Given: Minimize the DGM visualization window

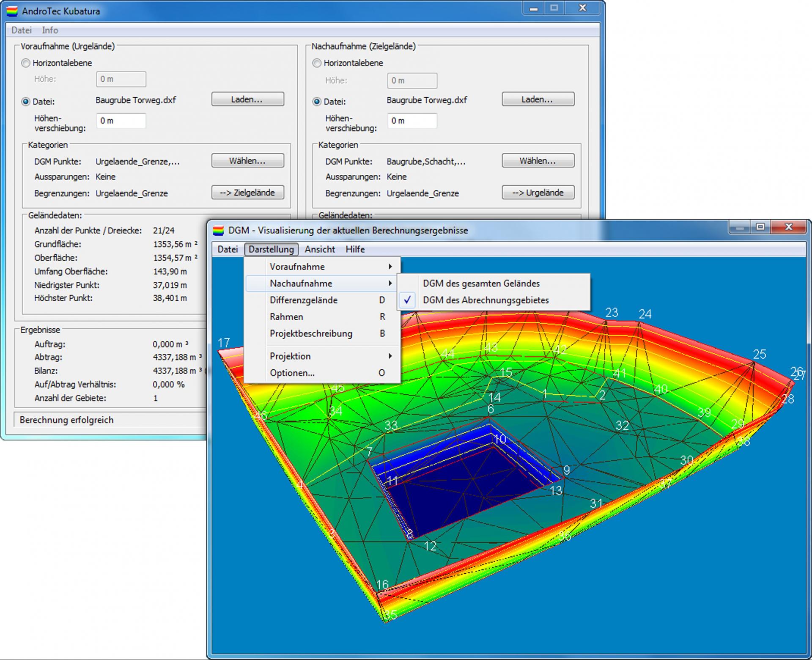Looking at the screenshot, I should (739, 227).
